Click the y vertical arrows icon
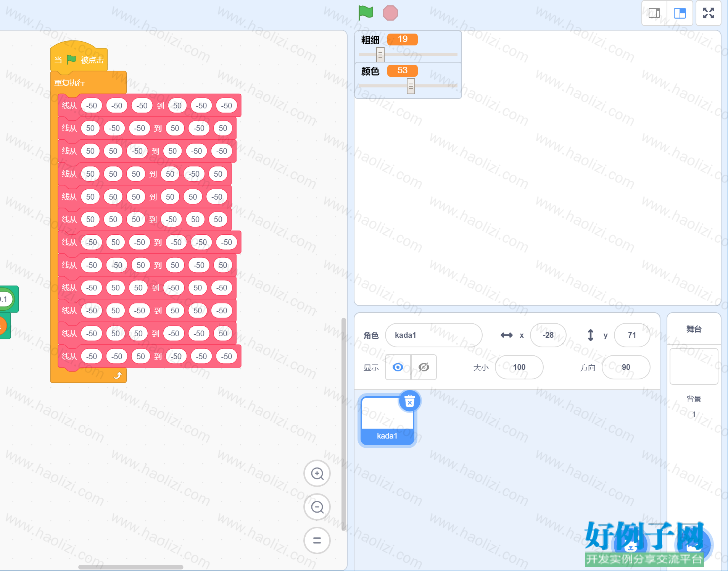728x571 pixels. click(x=590, y=335)
